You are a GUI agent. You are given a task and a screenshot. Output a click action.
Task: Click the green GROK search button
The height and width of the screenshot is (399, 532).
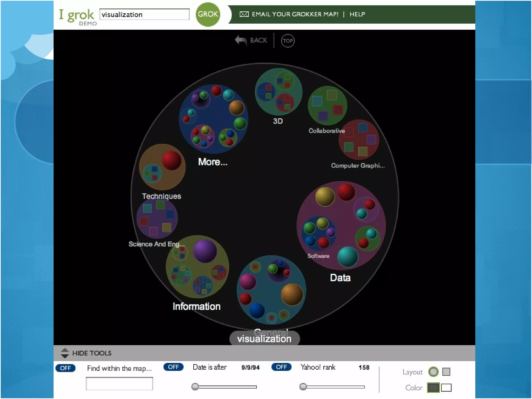click(208, 14)
